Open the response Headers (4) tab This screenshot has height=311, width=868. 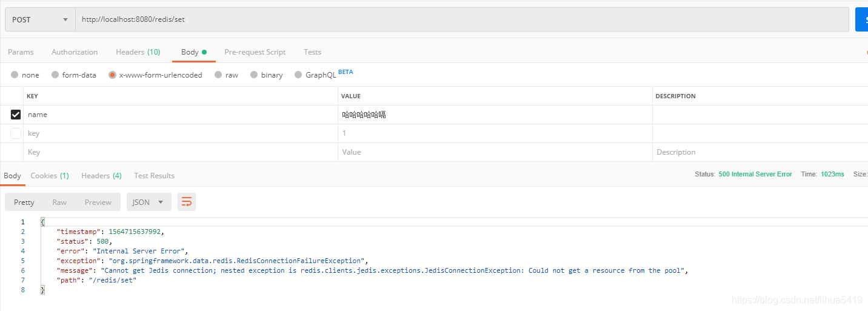101,176
